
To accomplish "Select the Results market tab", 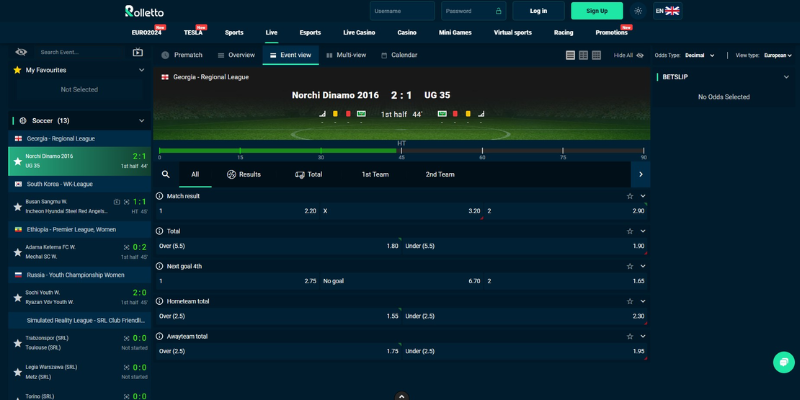I will 244,174.
